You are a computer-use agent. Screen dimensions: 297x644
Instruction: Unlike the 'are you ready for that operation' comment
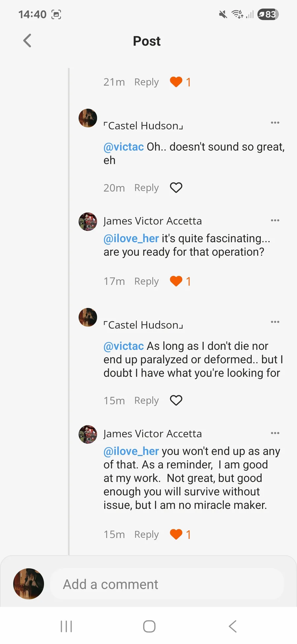point(176,281)
